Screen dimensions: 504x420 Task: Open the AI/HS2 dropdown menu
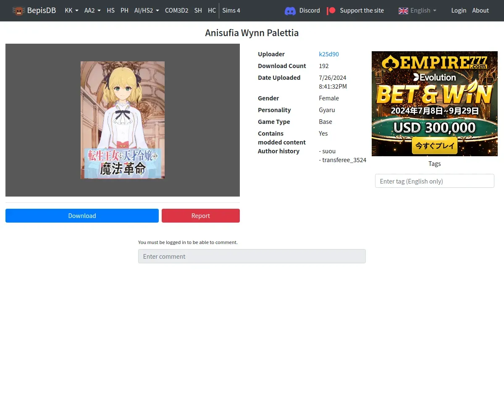[x=147, y=10]
